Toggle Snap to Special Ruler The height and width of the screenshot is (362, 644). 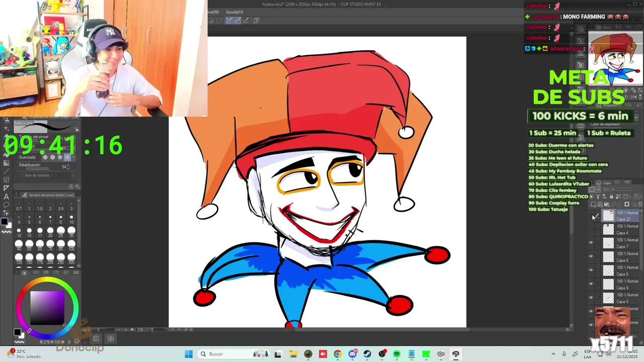236,21
